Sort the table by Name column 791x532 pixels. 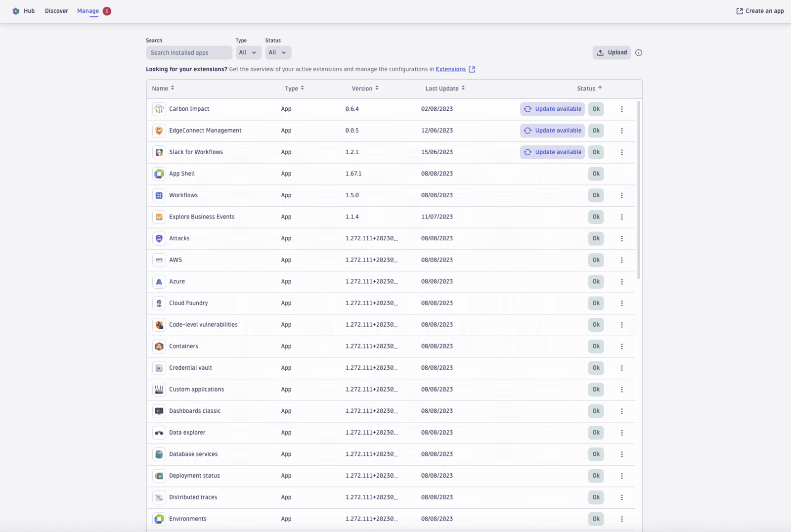pos(163,88)
